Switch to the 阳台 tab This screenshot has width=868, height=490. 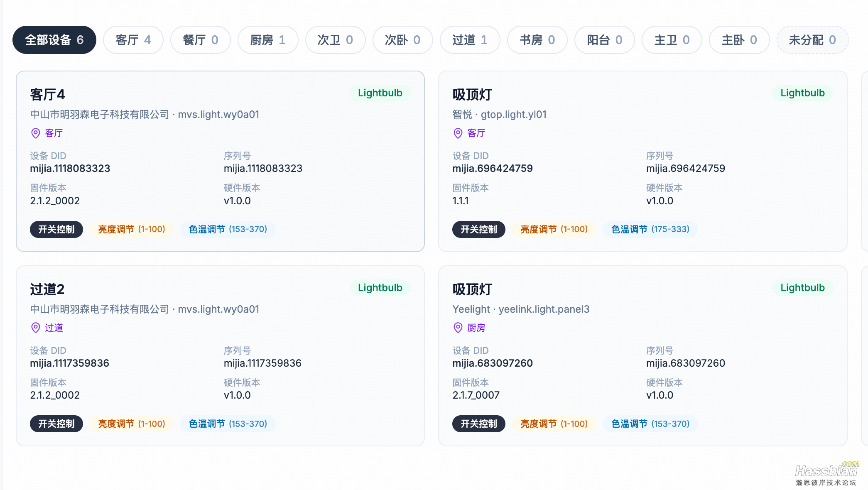pyautogui.click(x=605, y=40)
